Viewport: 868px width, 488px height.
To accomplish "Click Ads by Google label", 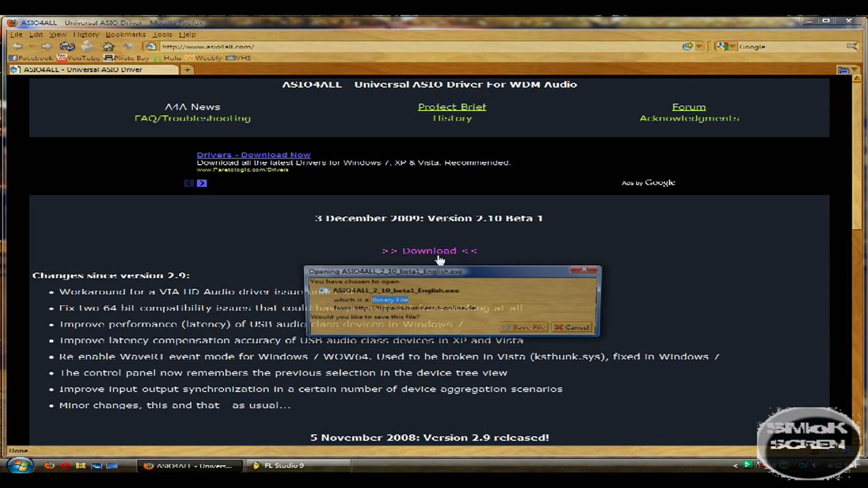I will pyautogui.click(x=648, y=182).
